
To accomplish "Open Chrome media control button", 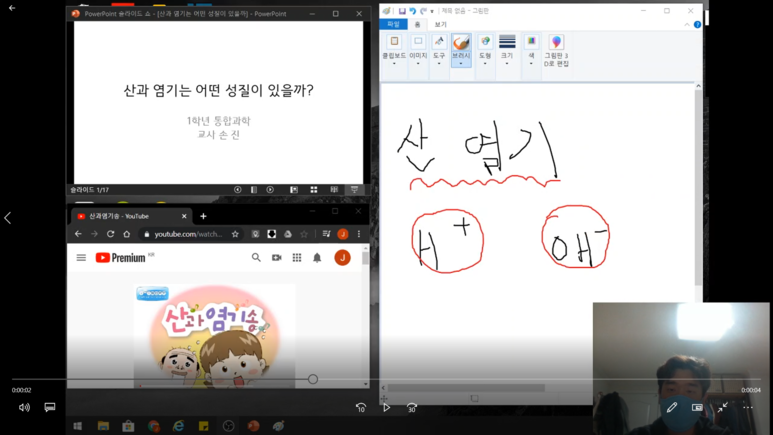I will [326, 234].
